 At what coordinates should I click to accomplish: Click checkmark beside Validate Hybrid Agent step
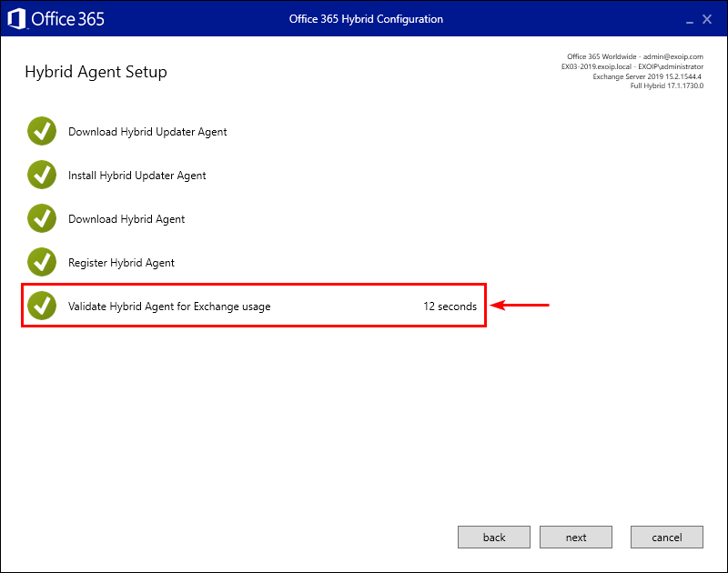[42, 306]
